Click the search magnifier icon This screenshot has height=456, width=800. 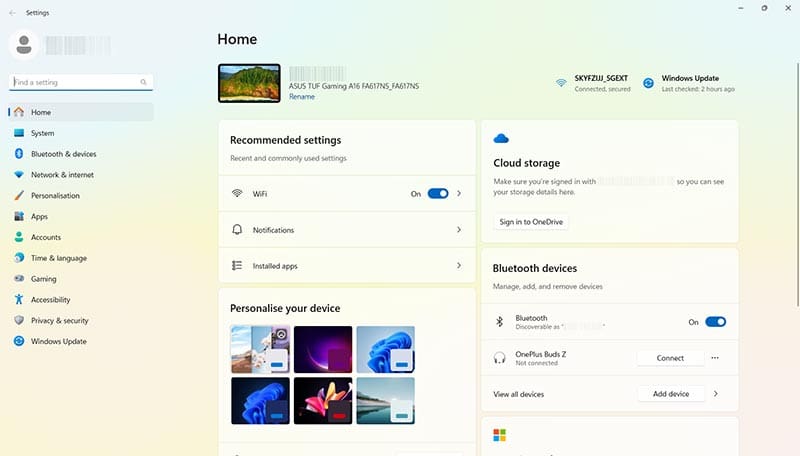pyautogui.click(x=143, y=82)
